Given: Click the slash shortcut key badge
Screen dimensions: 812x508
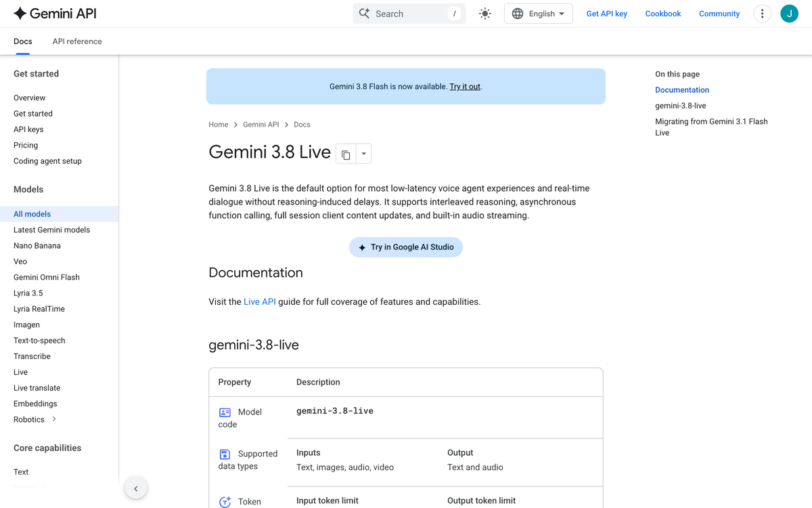Looking at the screenshot, I should click(455, 14).
